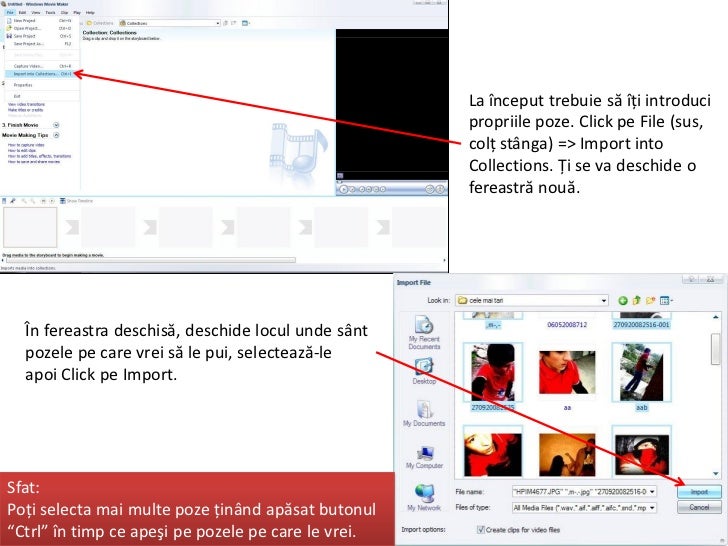The width and height of the screenshot is (728, 546).
Task: Click Split Clip icon in preview monitor
Action: click(430, 189)
